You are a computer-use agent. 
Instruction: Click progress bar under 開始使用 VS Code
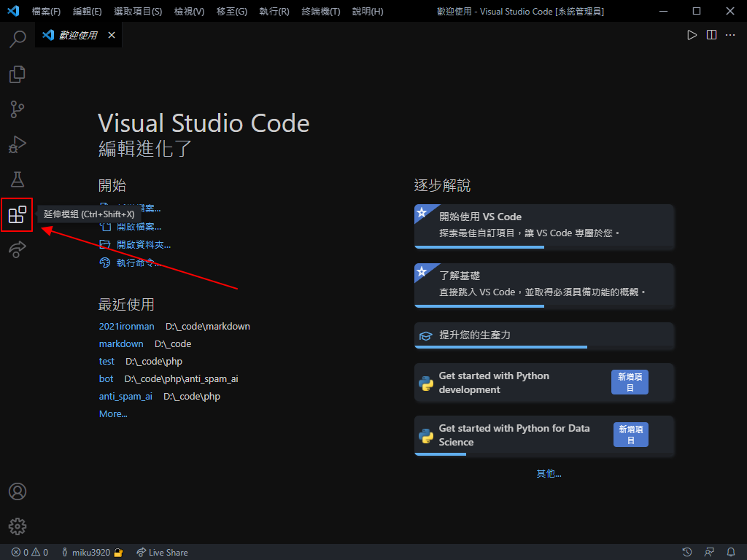479,247
